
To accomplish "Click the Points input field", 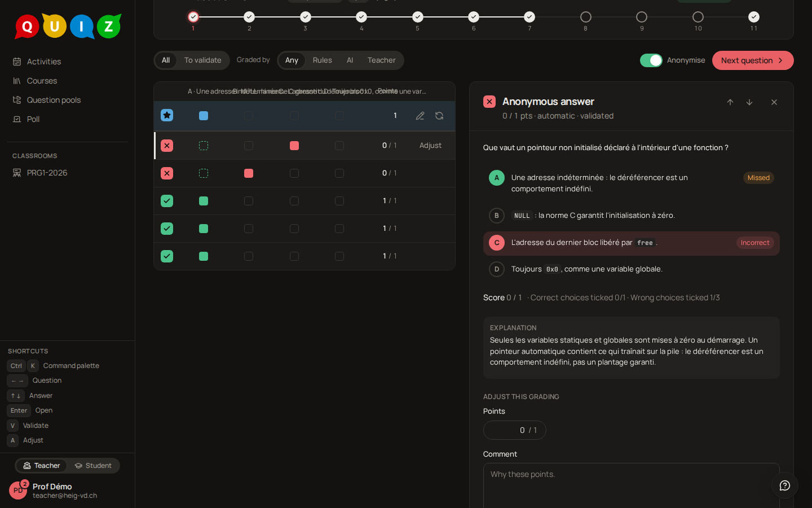I will [x=515, y=430].
